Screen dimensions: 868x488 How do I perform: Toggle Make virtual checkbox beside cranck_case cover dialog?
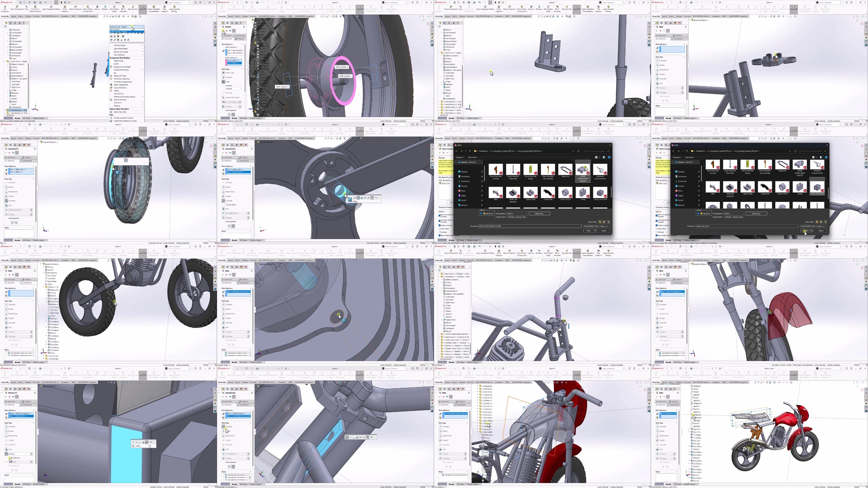pyautogui.click(x=656, y=229)
